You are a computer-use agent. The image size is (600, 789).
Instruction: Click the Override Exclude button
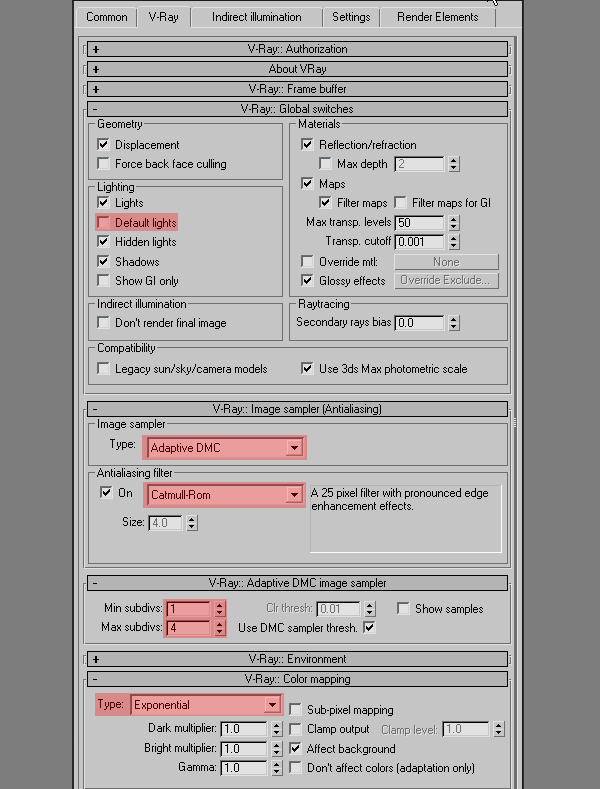(446, 281)
